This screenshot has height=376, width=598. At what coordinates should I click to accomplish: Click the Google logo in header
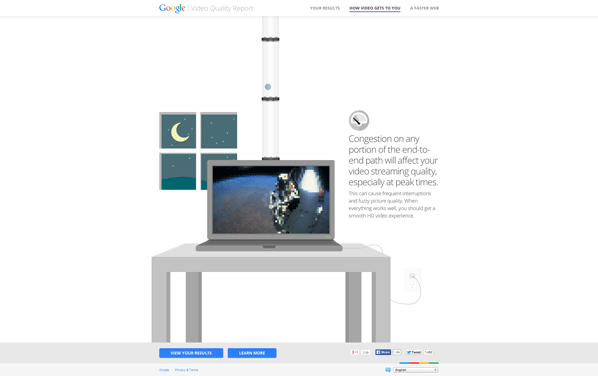pyautogui.click(x=172, y=8)
